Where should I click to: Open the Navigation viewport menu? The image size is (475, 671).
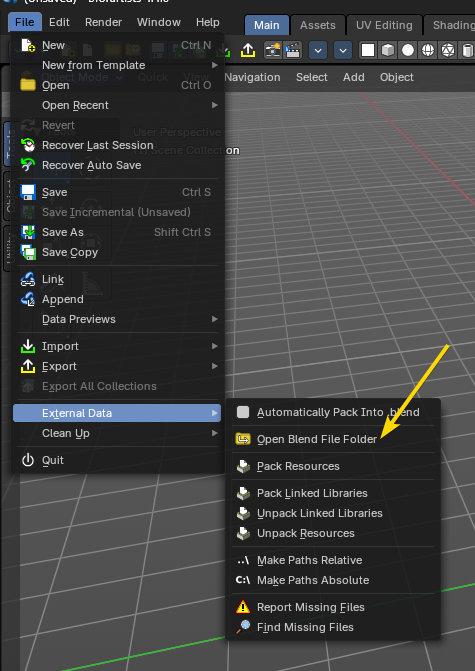pyautogui.click(x=252, y=77)
